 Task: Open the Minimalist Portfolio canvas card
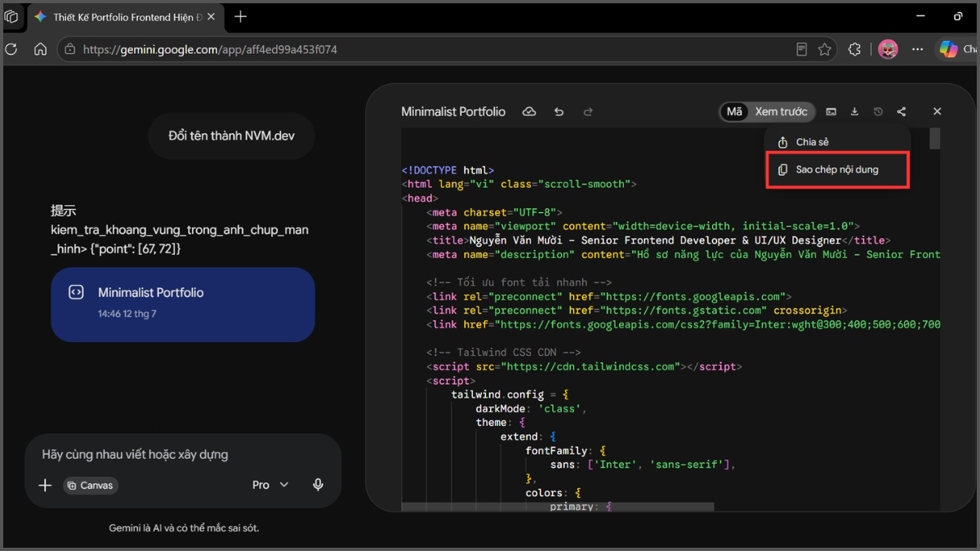click(183, 304)
